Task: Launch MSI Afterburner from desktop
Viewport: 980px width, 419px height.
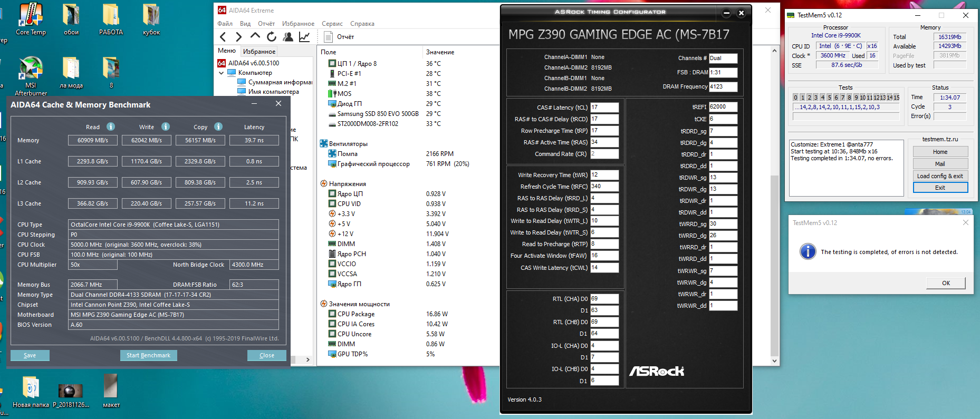Action: pos(31,76)
